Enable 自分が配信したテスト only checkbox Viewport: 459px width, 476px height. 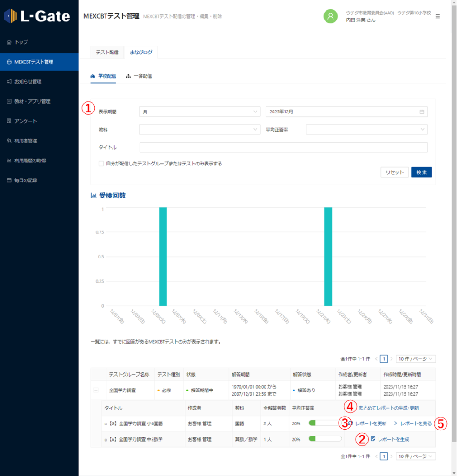point(101,164)
